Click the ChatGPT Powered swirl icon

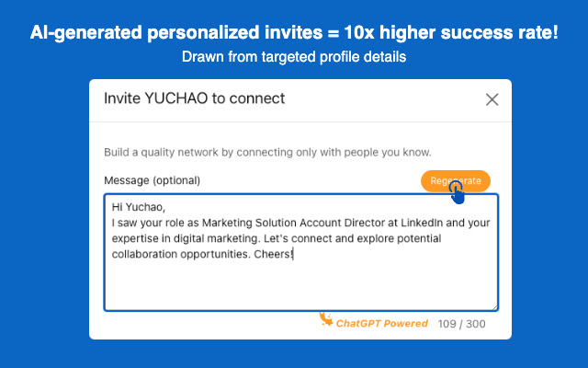pyautogui.click(x=325, y=319)
